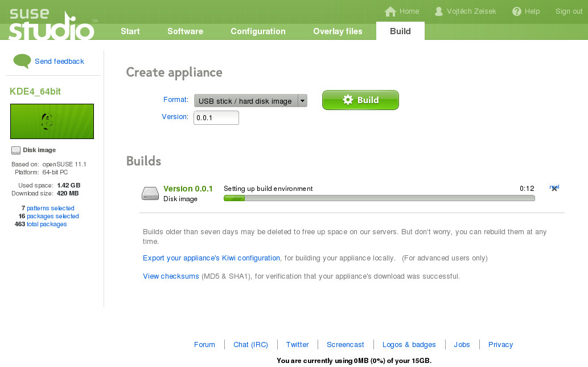Switch to the Configuration tab
The height and width of the screenshot is (367, 588).
pyautogui.click(x=258, y=31)
